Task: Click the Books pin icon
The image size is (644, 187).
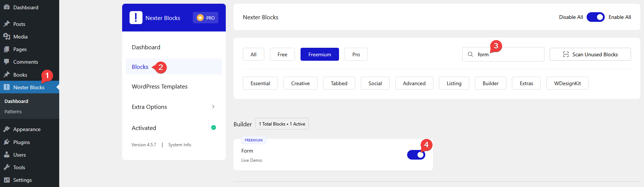Action: [x=7, y=75]
